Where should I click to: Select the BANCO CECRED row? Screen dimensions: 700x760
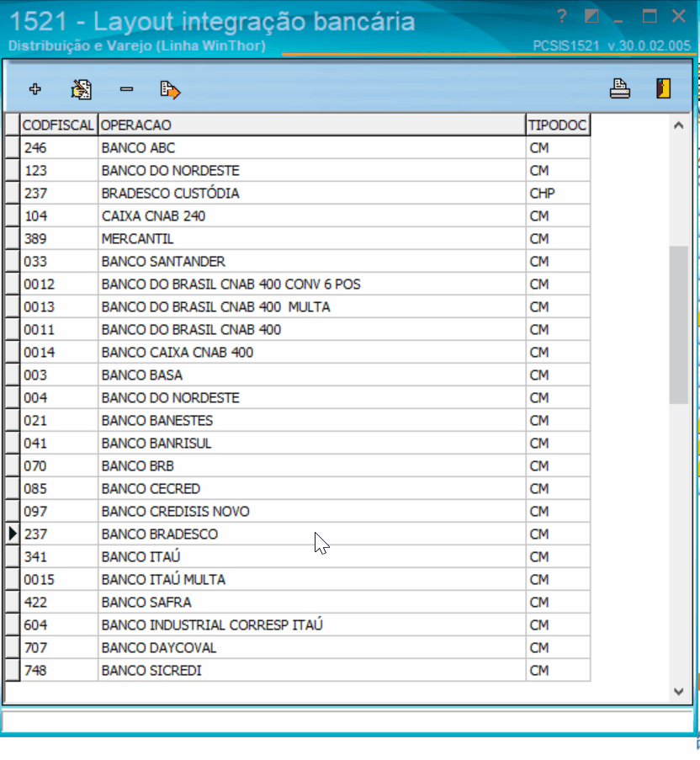pyautogui.click(x=298, y=489)
